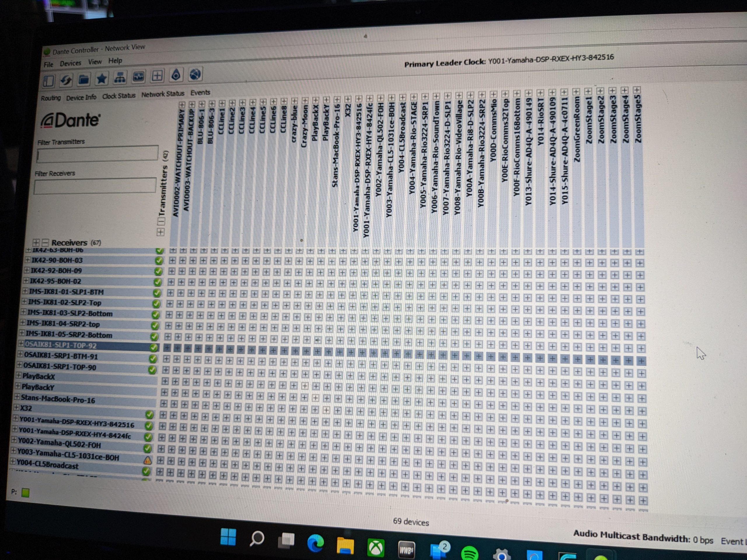Click the droplet-shaped toolbar icon
747x560 pixels.
[176, 75]
